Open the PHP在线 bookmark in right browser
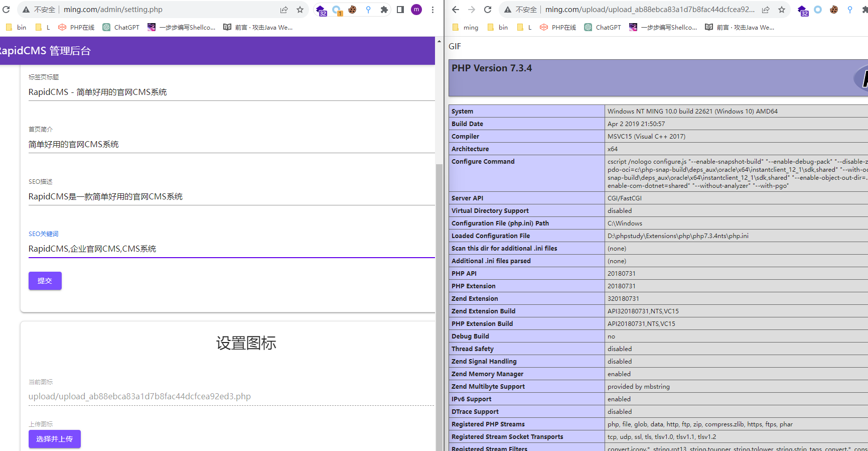 (x=558, y=28)
